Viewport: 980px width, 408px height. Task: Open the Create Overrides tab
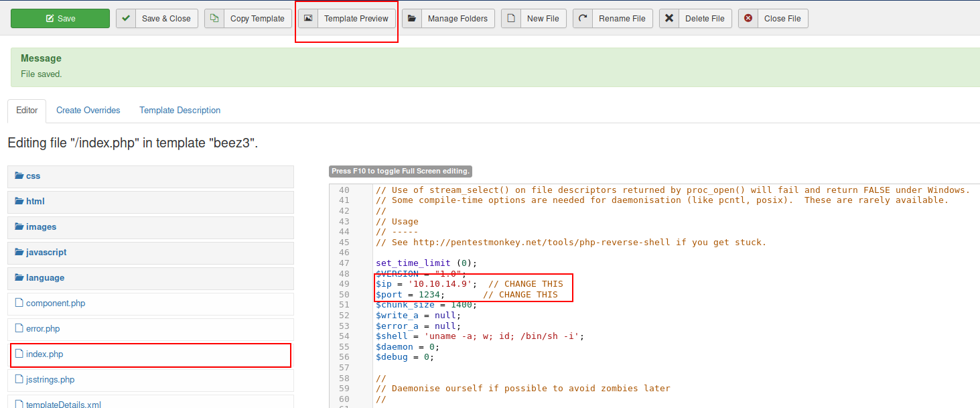(x=88, y=111)
